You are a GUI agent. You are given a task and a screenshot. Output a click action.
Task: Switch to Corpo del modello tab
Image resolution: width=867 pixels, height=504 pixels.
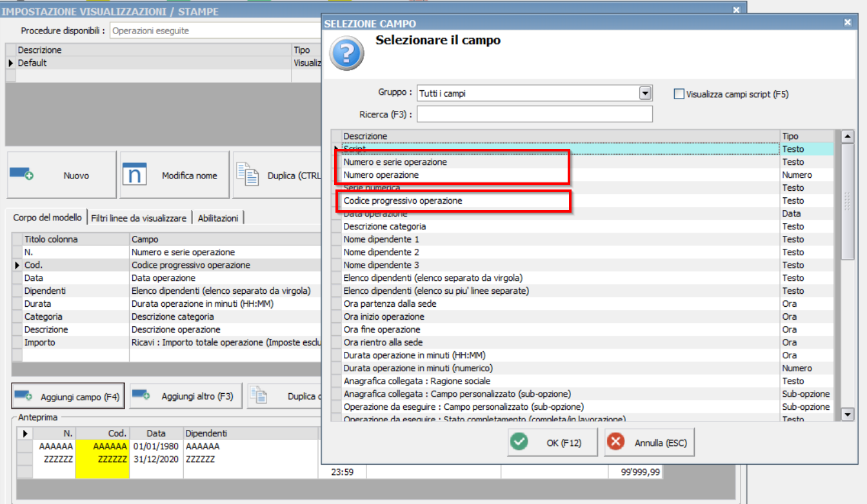(48, 218)
